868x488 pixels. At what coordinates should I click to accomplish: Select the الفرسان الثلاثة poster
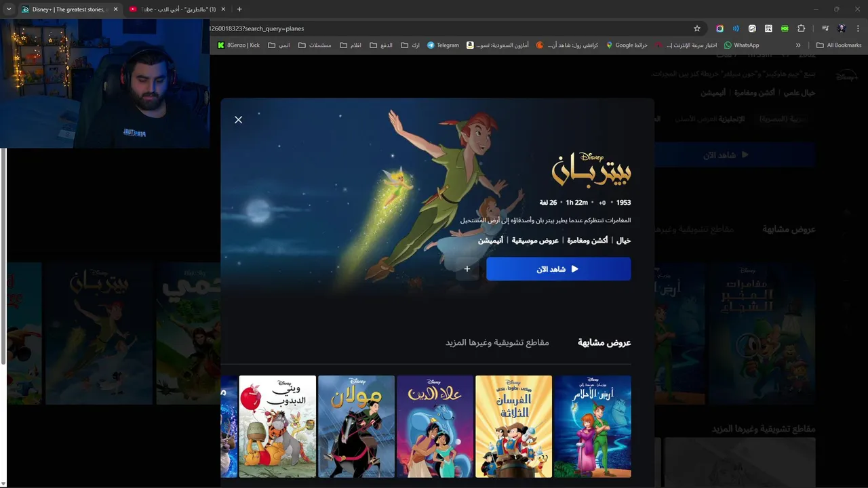tap(514, 426)
